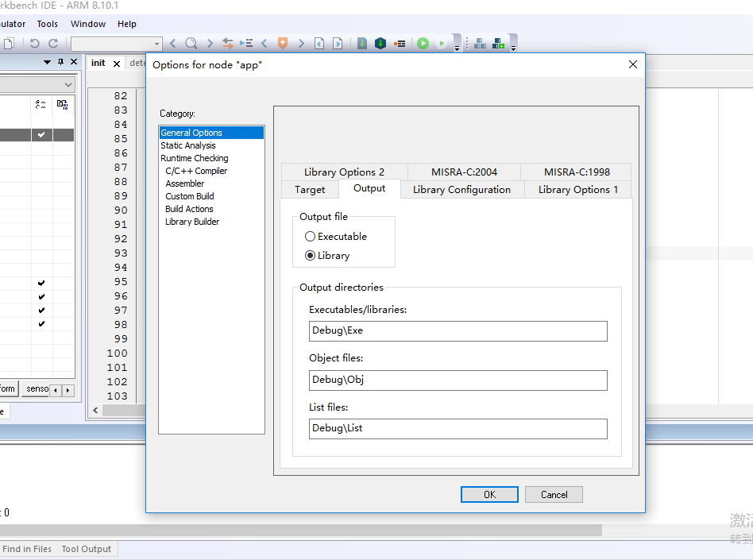The height and width of the screenshot is (560, 753).
Task: Expand the toolbar overflow chevron
Action: (x=455, y=48)
